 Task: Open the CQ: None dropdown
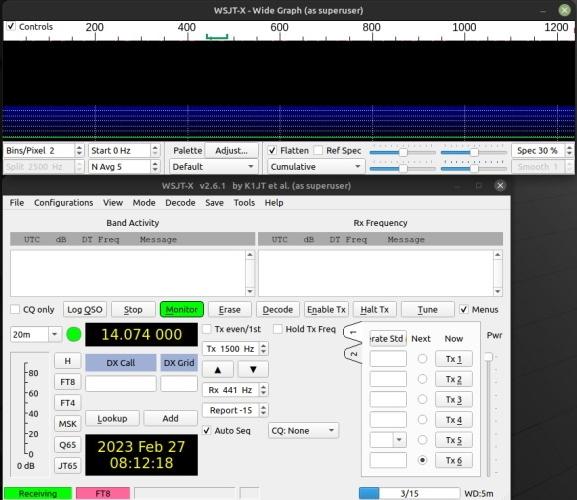304,430
